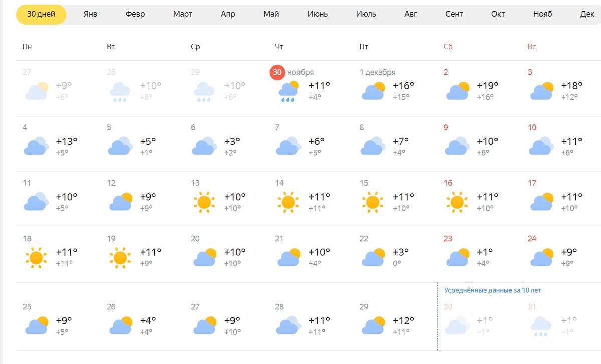Click the partly cloudy icon for December 25
Image resolution: width=601 pixels, height=364 pixels.
point(36,325)
